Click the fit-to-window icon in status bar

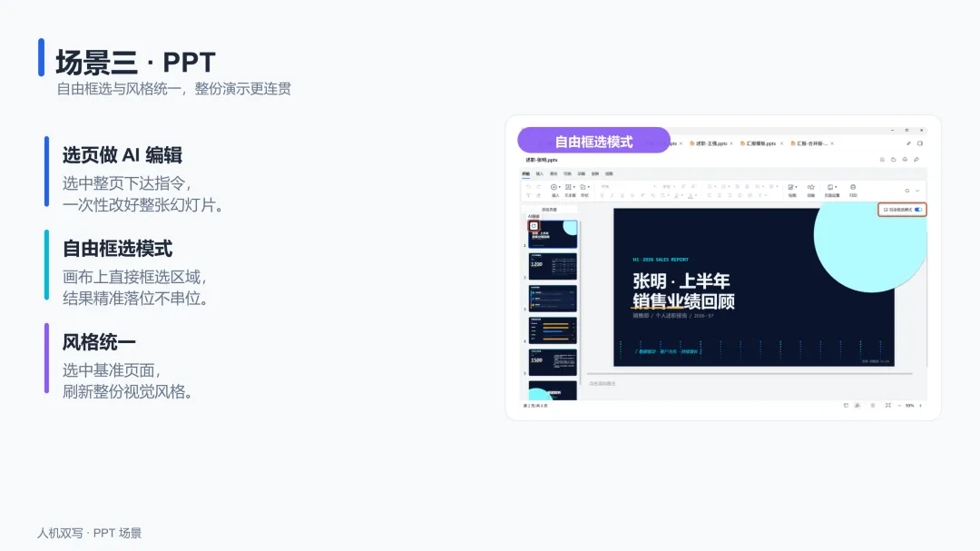(x=888, y=406)
